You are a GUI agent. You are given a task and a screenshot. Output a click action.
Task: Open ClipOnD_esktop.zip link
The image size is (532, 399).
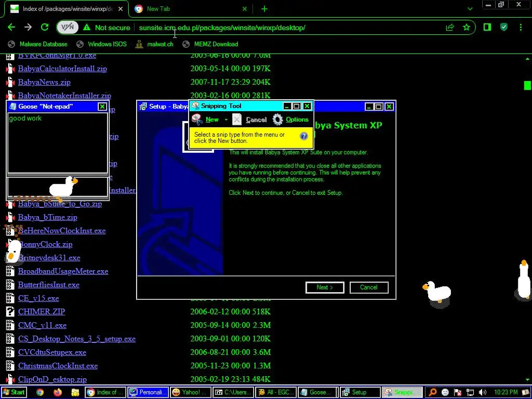(52, 379)
